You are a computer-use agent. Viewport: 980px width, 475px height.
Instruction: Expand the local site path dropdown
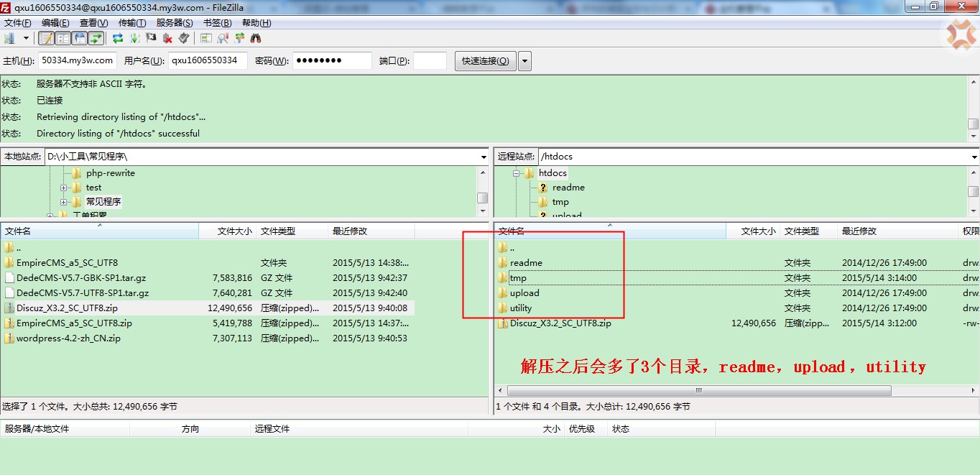click(484, 157)
